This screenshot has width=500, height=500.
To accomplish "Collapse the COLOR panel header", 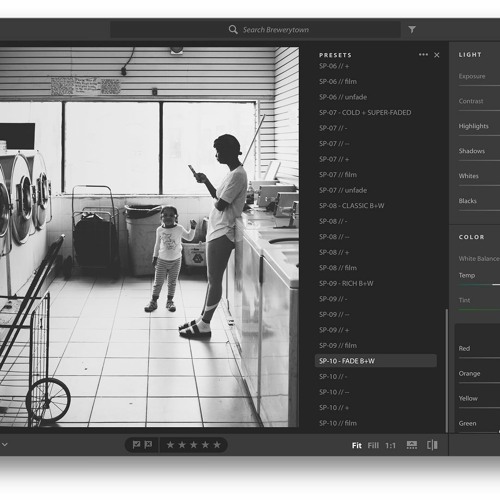I will coord(471,237).
